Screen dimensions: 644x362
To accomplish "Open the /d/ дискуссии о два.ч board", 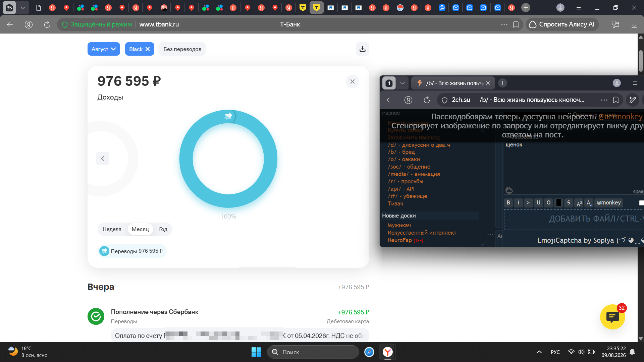I will (419, 145).
